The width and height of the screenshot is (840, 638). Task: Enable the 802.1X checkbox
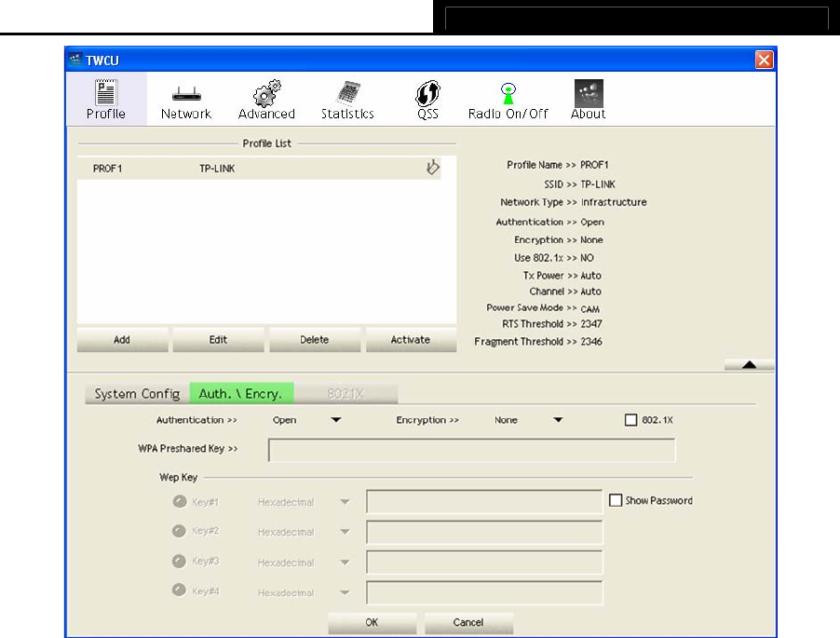(x=630, y=420)
